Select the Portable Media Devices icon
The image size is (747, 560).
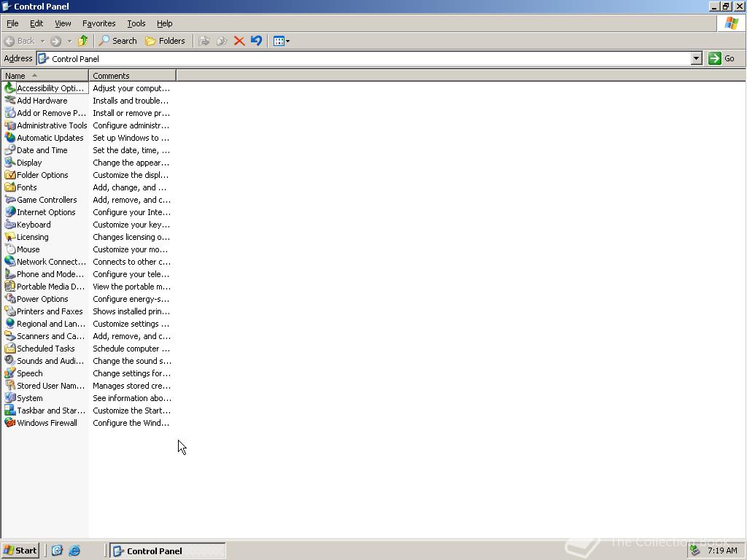tap(10, 286)
